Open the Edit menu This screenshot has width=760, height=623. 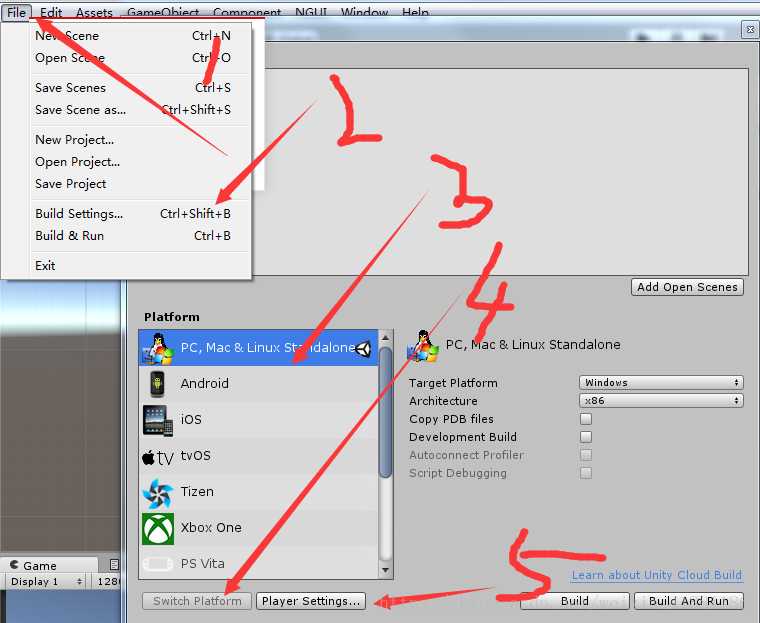(x=51, y=12)
